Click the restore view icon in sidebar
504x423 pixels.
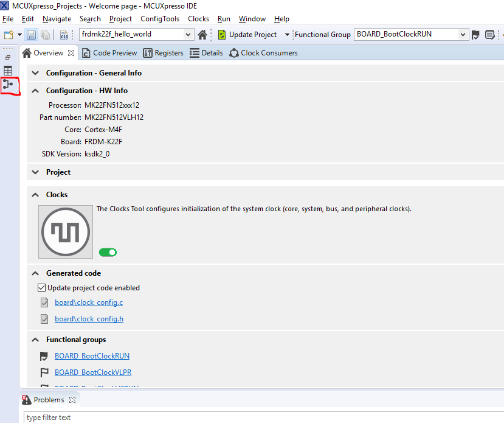(x=8, y=57)
